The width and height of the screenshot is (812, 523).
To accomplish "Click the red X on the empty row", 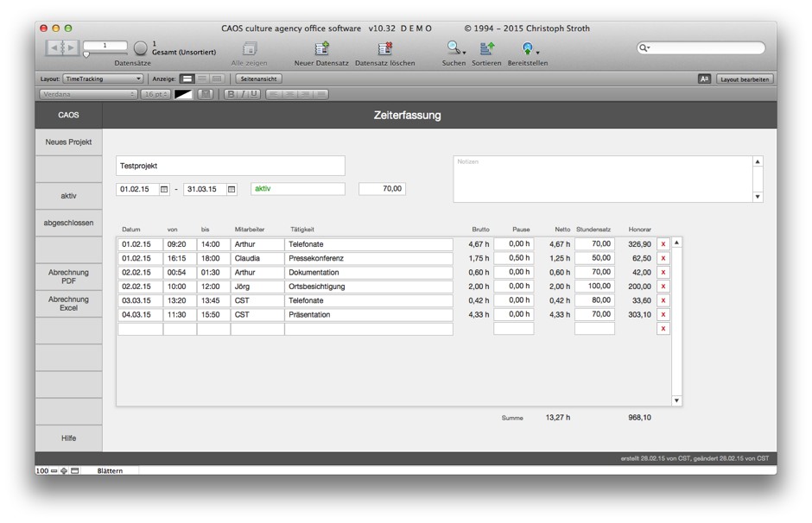I will coord(663,329).
